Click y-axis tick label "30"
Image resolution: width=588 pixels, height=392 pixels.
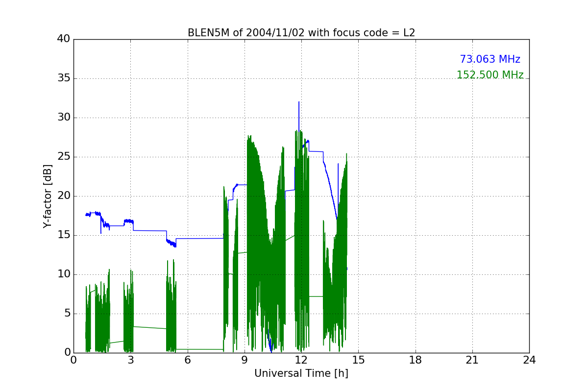coord(63,118)
